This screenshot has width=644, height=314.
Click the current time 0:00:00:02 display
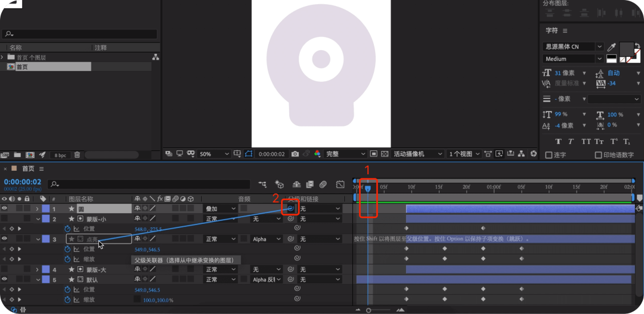pos(23,181)
